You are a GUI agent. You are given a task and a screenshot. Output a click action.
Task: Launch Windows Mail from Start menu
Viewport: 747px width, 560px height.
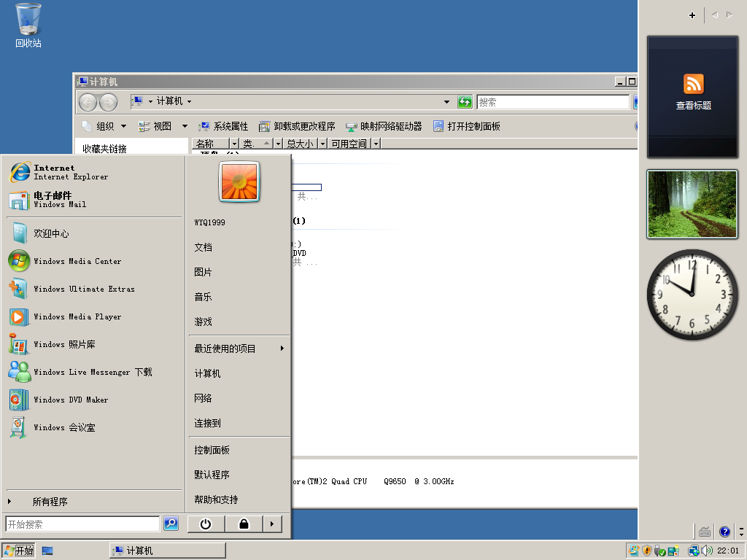(x=94, y=200)
